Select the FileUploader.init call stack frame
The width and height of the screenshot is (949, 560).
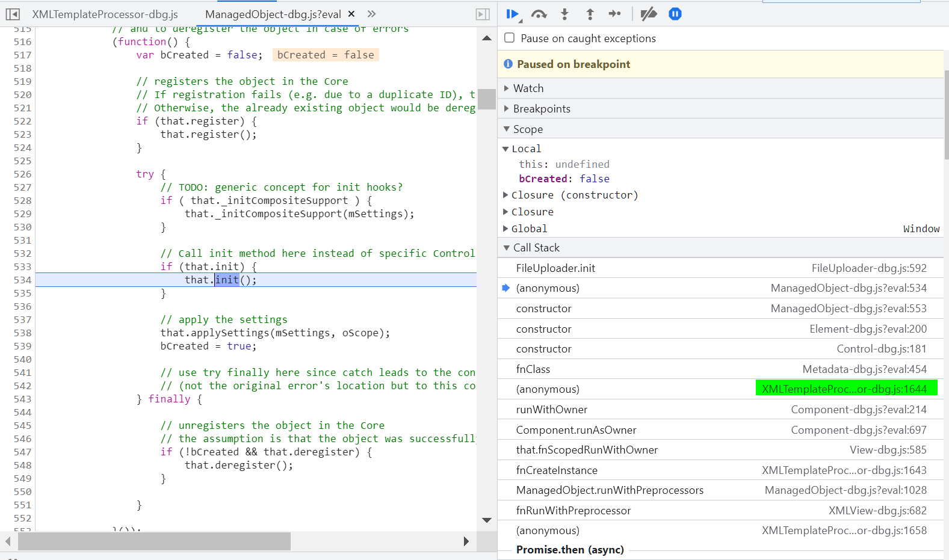tap(555, 268)
